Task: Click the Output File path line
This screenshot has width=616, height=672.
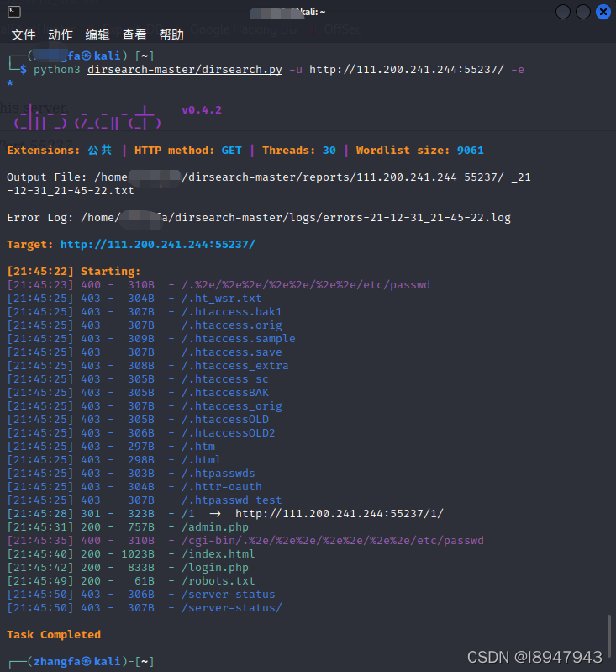Action: pos(269,184)
